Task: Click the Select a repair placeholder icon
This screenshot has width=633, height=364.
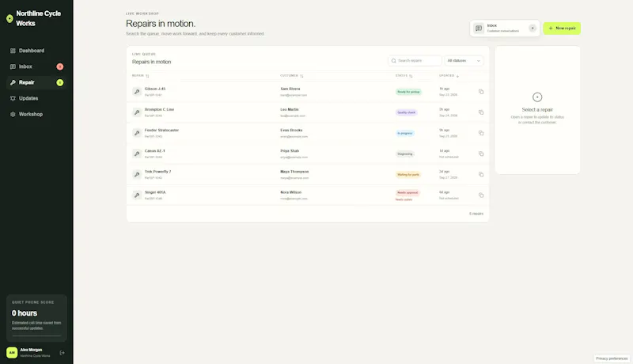Action: coord(537,97)
